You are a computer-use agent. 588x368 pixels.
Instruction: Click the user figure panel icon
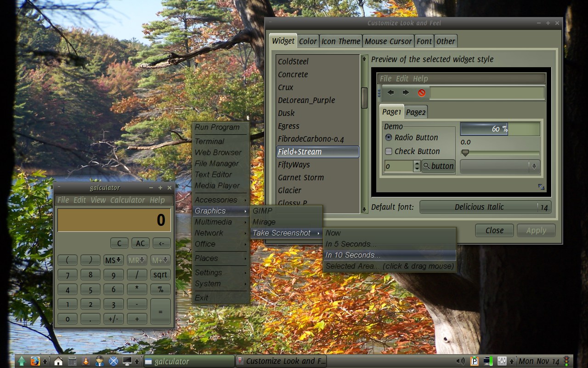pyautogui.click(x=99, y=361)
